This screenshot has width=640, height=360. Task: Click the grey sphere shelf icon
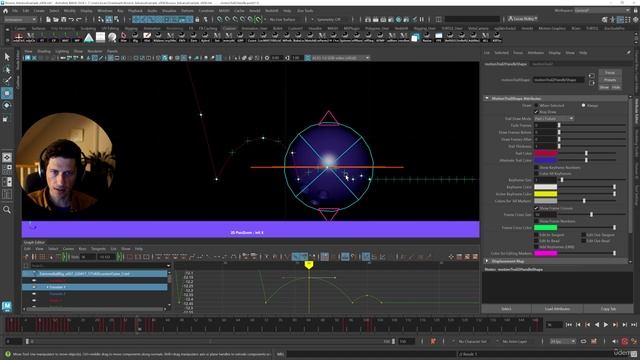click(x=112, y=38)
